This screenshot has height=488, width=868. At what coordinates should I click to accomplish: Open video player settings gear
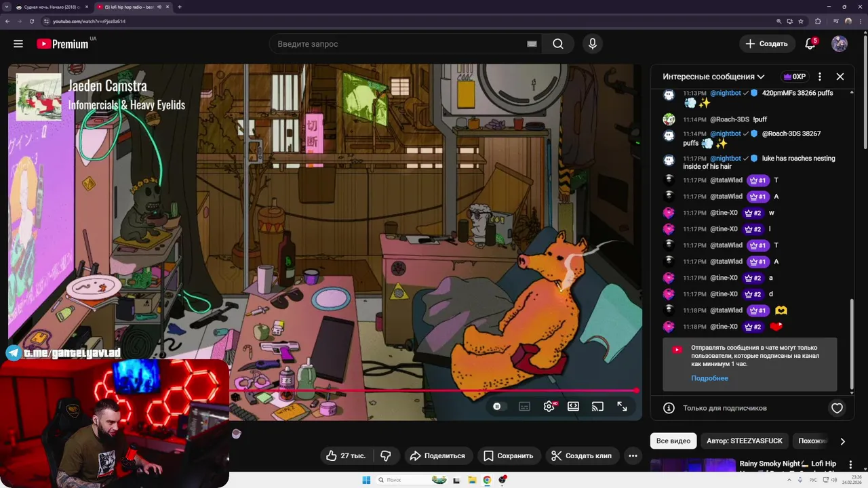click(549, 407)
